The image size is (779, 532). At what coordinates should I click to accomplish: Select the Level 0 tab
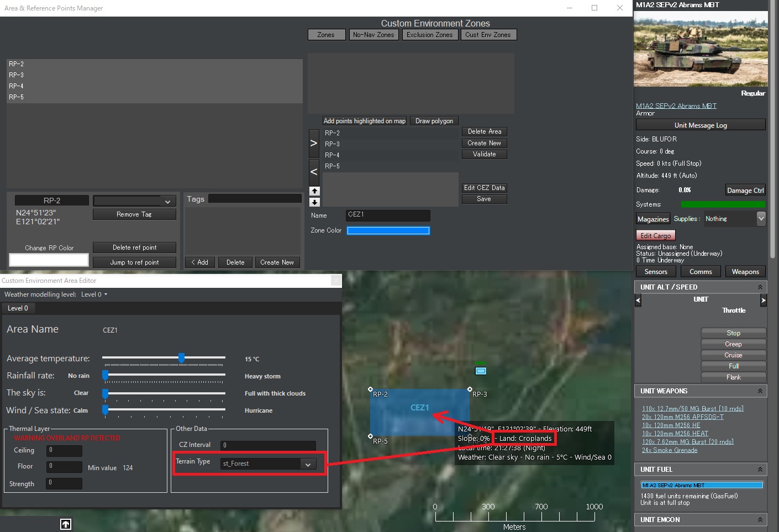click(x=18, y=308)
